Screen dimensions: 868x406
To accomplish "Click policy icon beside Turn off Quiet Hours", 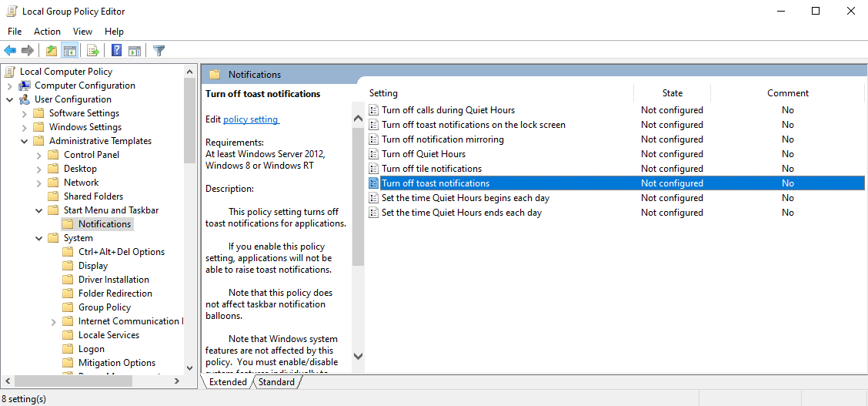I will [x=374, y=154].
